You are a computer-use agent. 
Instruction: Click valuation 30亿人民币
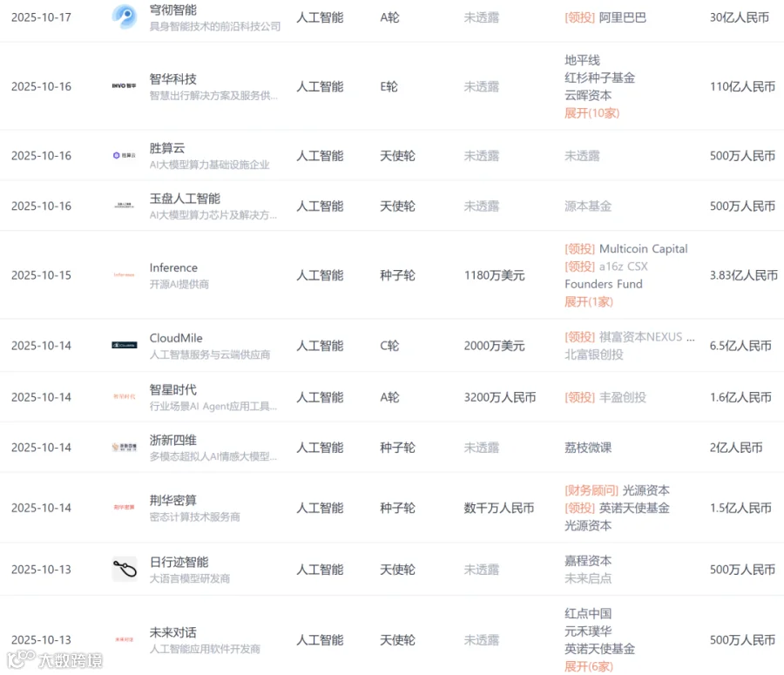740,17
